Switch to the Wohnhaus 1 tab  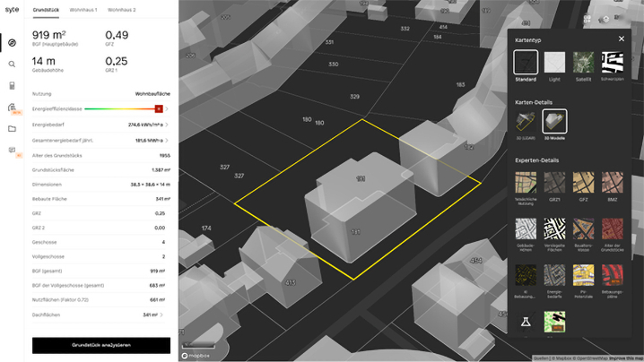click(x=85, y=9)
